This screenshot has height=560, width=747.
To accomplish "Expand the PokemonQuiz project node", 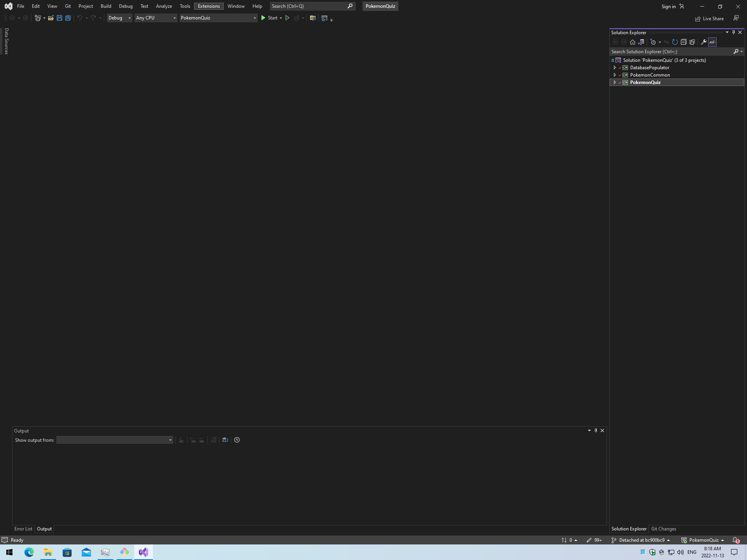I will tap(615, 82).
